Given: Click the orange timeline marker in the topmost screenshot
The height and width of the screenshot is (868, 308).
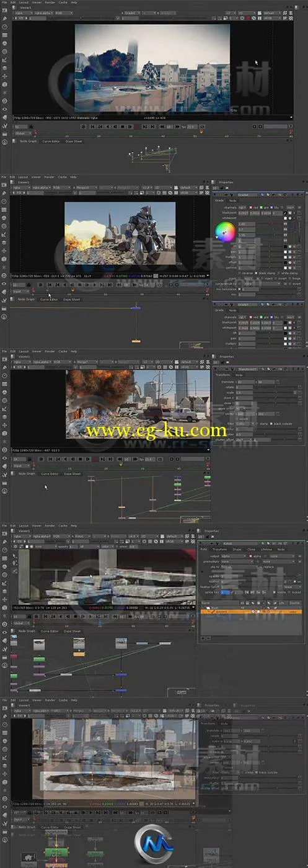Looking at the screenshot, I should (202, 132).
